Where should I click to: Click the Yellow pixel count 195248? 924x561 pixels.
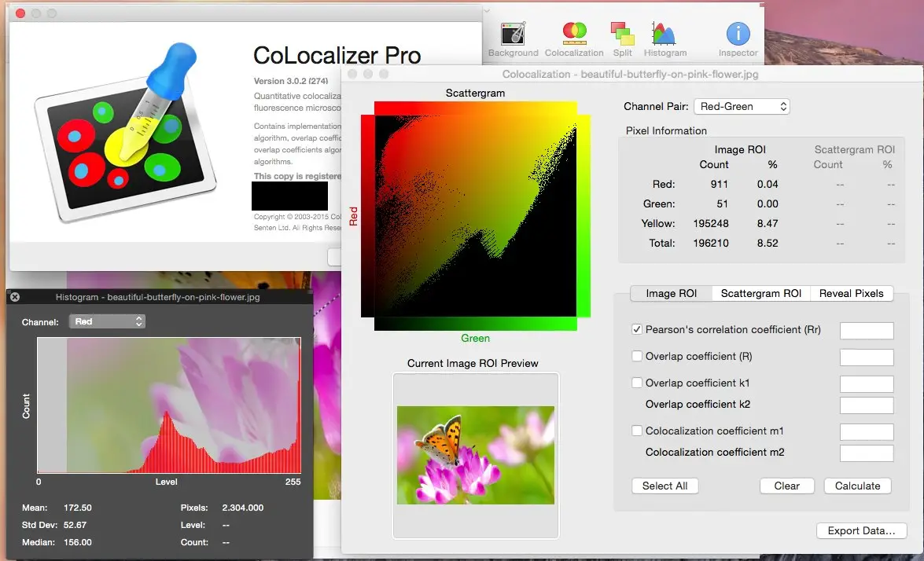click(x=711, y=224)
